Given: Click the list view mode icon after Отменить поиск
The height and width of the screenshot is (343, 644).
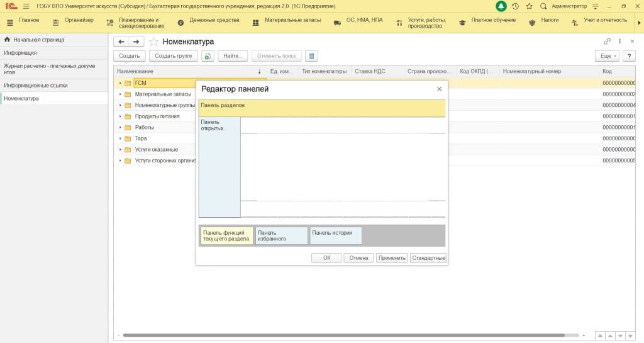Looking at the screenshot, I should pos(312,56).
